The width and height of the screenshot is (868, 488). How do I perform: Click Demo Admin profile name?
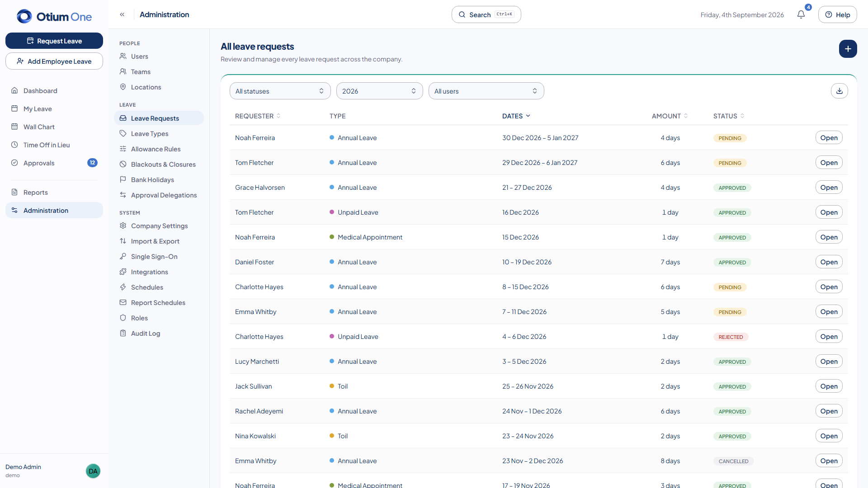coord(23,467)
